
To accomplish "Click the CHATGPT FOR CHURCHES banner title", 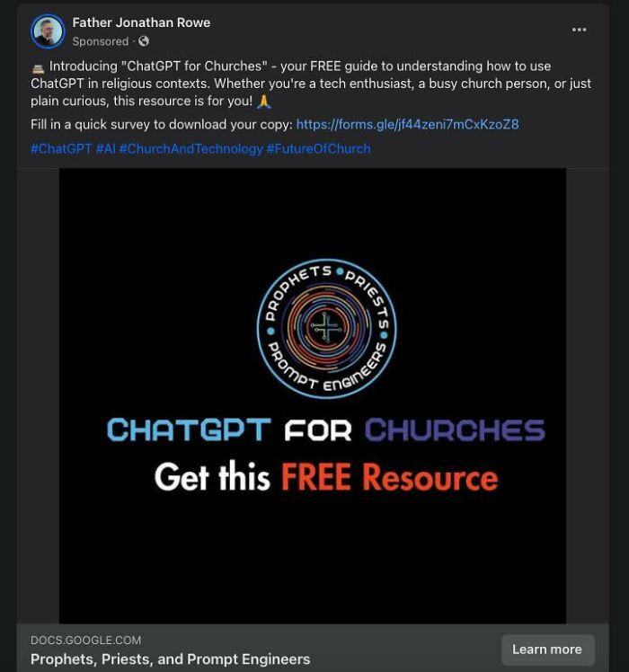I will [326, 429].
